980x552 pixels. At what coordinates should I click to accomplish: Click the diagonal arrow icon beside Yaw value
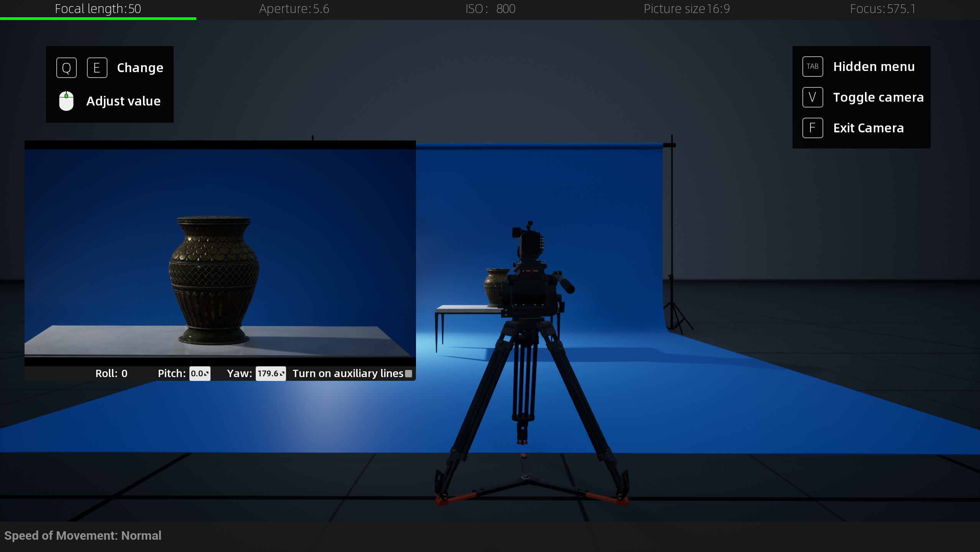click(x=283, y=374)
